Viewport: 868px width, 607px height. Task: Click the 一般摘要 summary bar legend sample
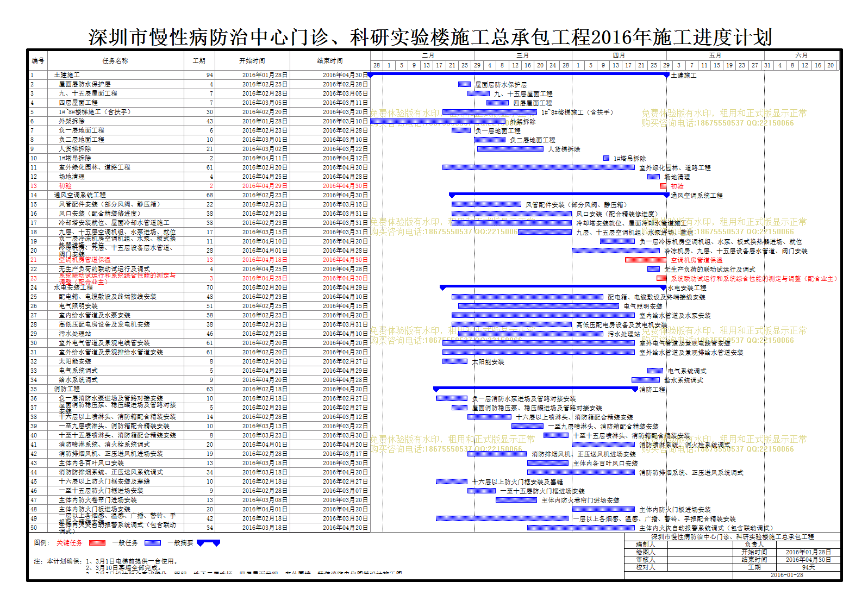click(x=208, y=542)
